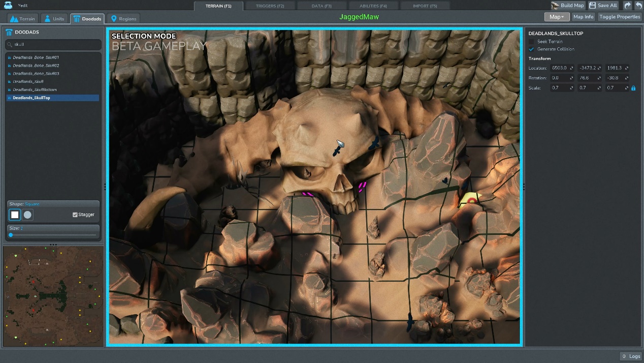Viewport: 644px width, 363px height.
Task: Toggle the Stagger checkbox
Action: (x=75, y=215)
